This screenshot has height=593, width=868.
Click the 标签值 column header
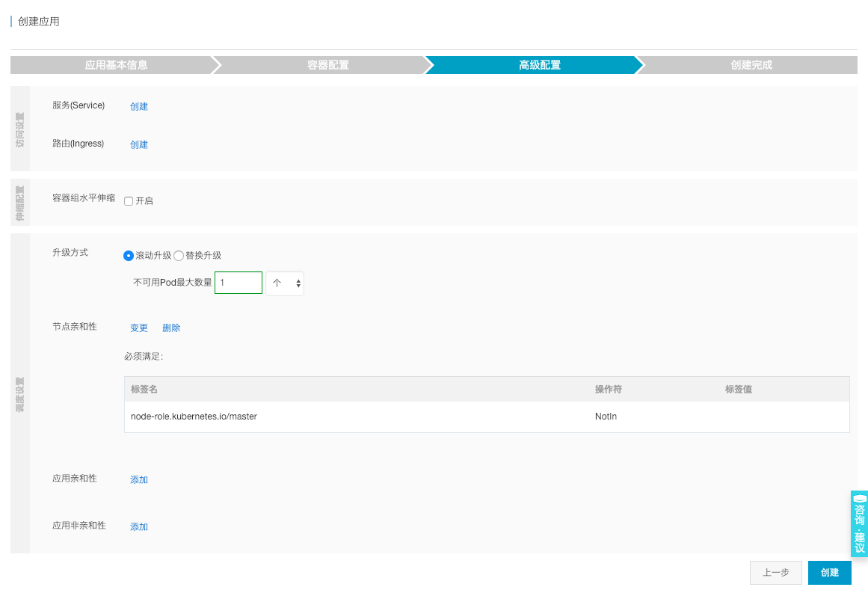pyautogui.click(x=739, y=390)
